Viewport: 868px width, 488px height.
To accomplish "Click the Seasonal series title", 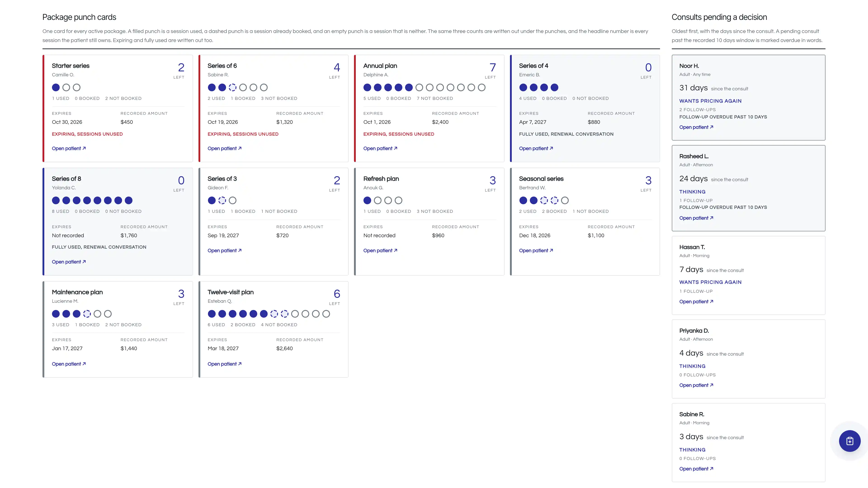I will tap(541, 179).
